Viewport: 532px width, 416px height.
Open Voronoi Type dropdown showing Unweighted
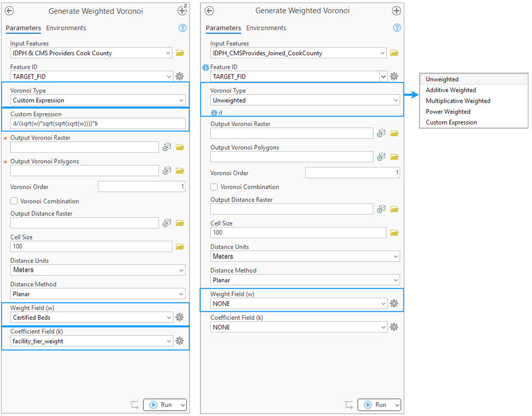tap(305, 100)
